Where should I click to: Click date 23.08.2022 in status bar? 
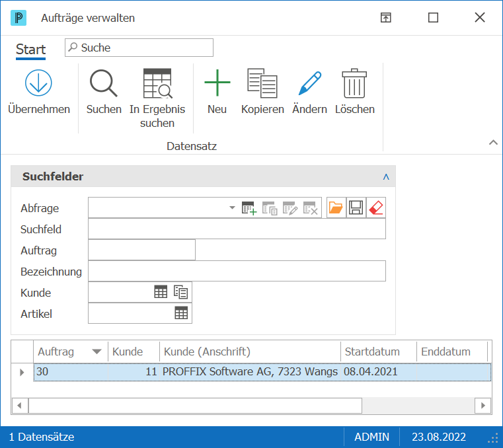[438, 437]
